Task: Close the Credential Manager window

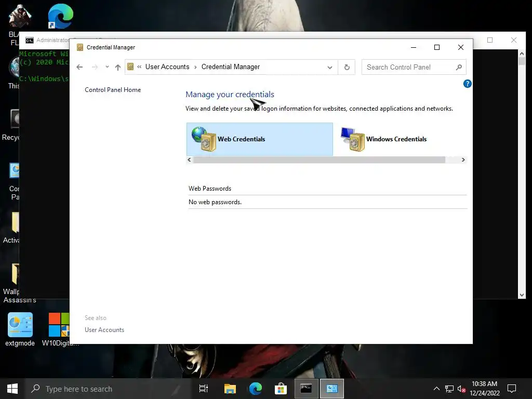Action: click(x=460, y=47)
